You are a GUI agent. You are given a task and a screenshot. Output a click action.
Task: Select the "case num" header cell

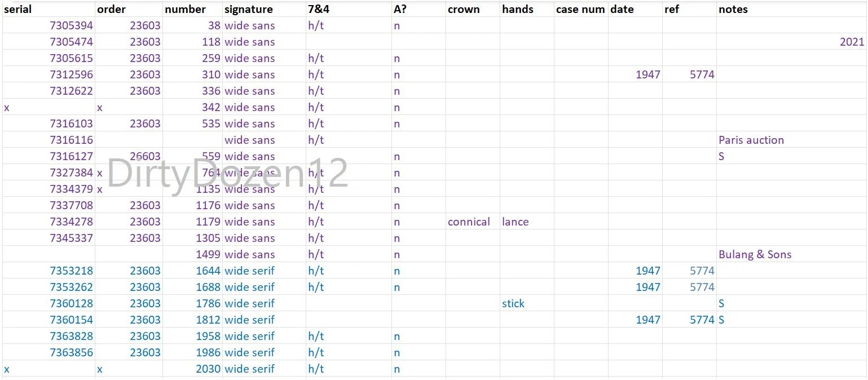point(580,9)
